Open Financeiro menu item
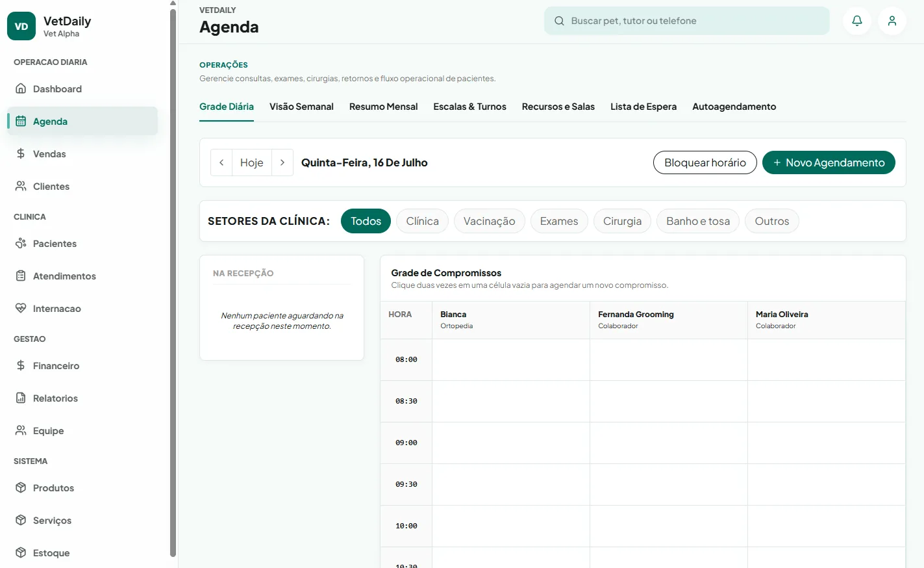 (82, 365)
